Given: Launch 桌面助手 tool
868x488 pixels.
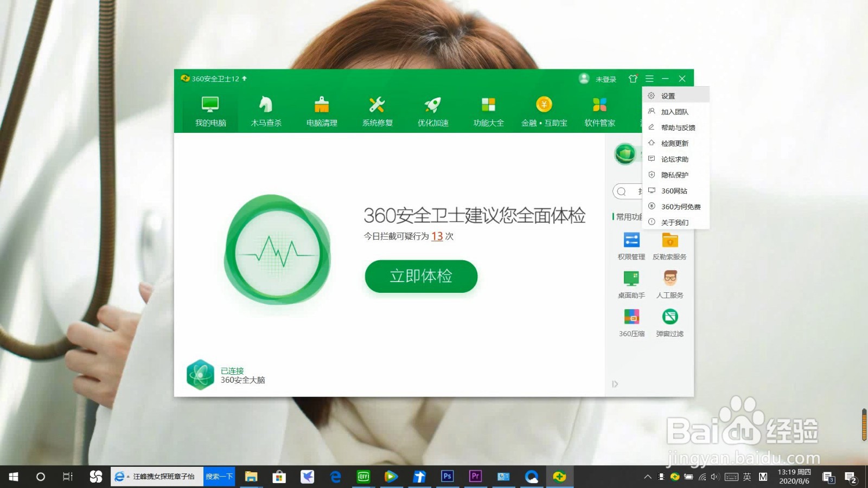Looking at the screenshot, I should pyautogui.click(x=631, y=284).
